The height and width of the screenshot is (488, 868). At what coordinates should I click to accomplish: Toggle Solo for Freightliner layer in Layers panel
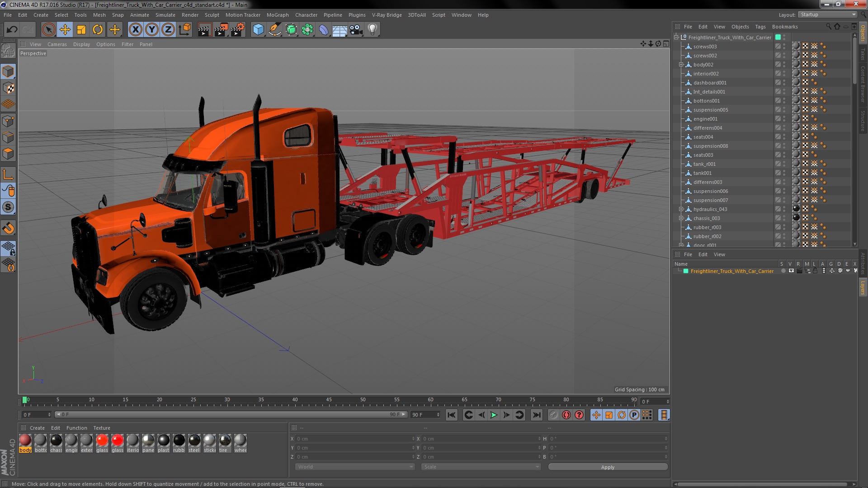coord(783,271)
